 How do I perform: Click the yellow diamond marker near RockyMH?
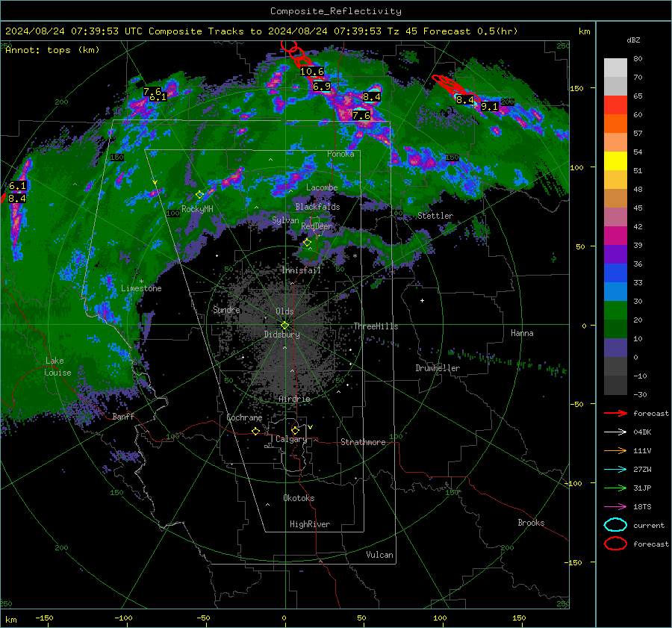pos(199,195)
